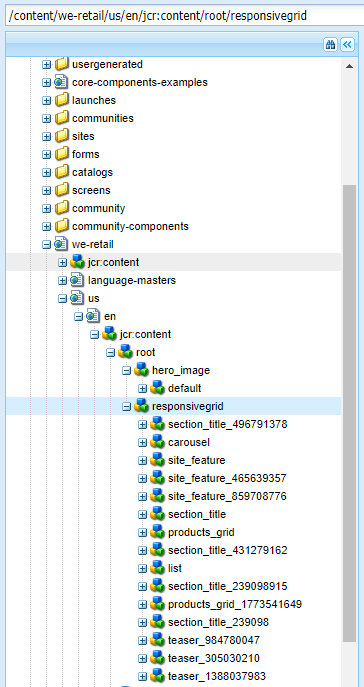Click the language-masters page icon
The image size is (364, 687).
77,280
